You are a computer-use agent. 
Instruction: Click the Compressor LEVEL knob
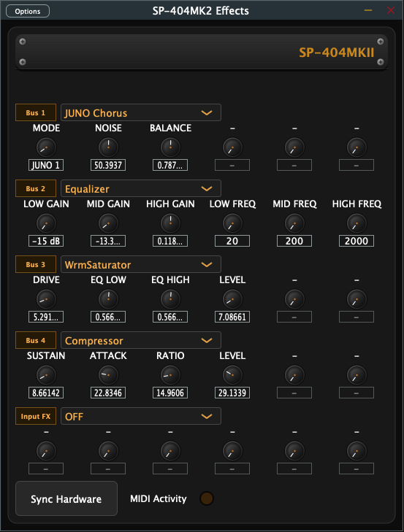click(232, 375)
